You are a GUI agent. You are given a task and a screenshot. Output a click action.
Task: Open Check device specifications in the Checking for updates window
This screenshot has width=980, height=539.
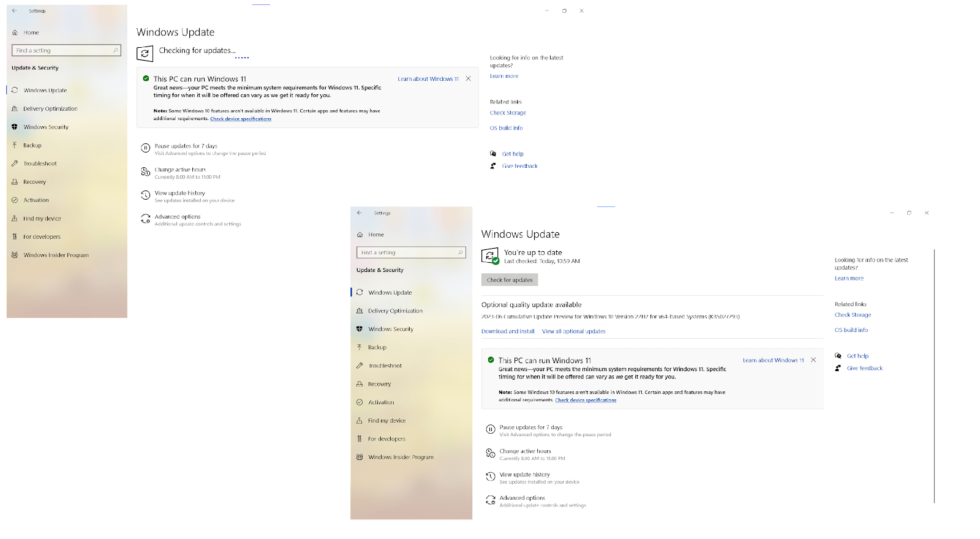(x=241, y=119)
